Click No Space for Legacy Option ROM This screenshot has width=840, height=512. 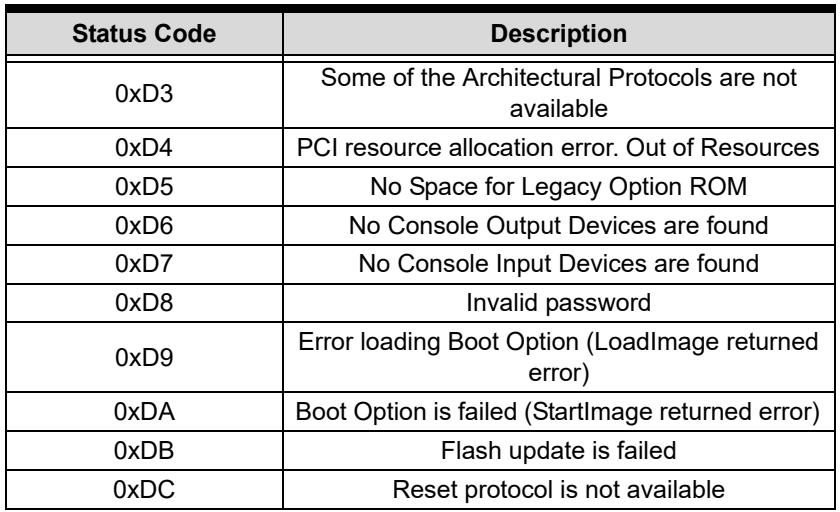point(559,187)
